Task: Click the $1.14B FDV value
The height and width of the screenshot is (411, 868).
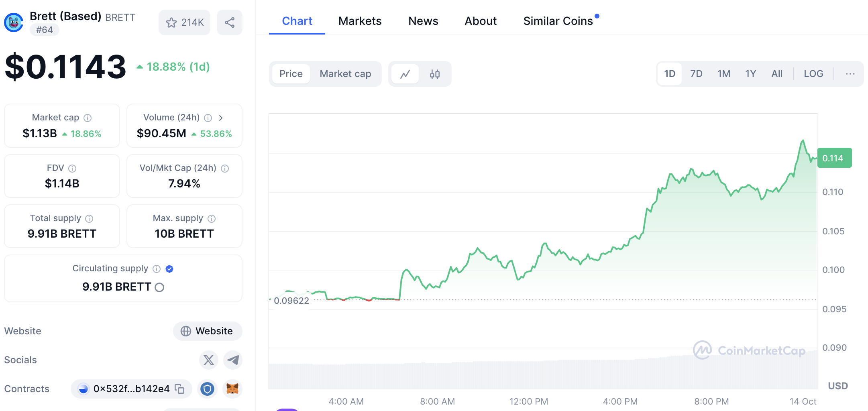Action: pyautogui.click(x=62, y=183)
